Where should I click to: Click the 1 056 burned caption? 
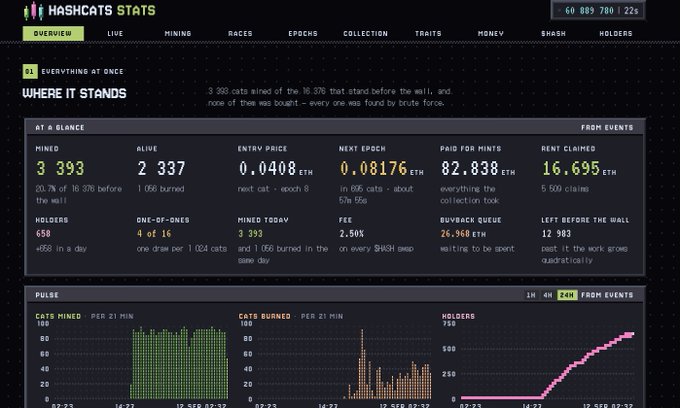pyautogui.click(x=161, y=189)
